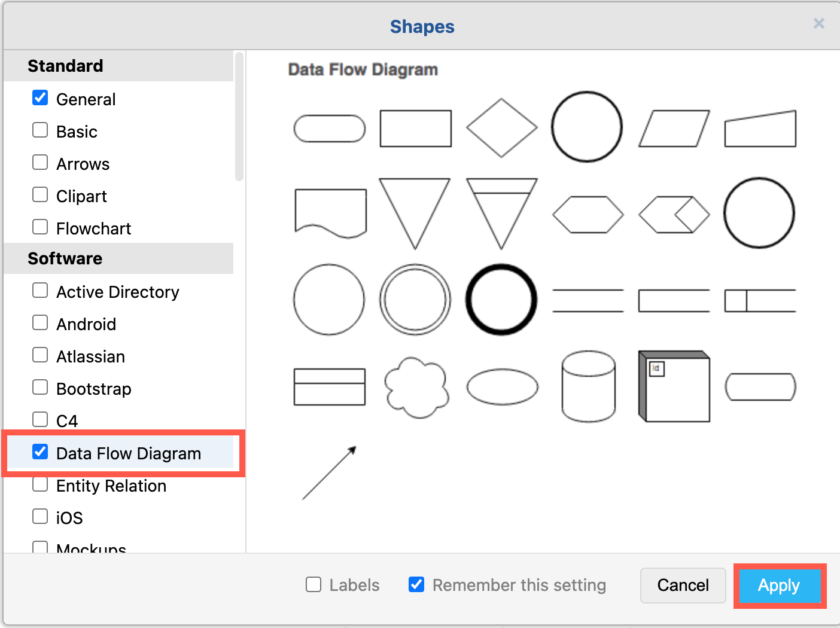The height and width of the screenshot is (628, 840).
Task: Check the Entity Relation library
Action: click(39, 484)
